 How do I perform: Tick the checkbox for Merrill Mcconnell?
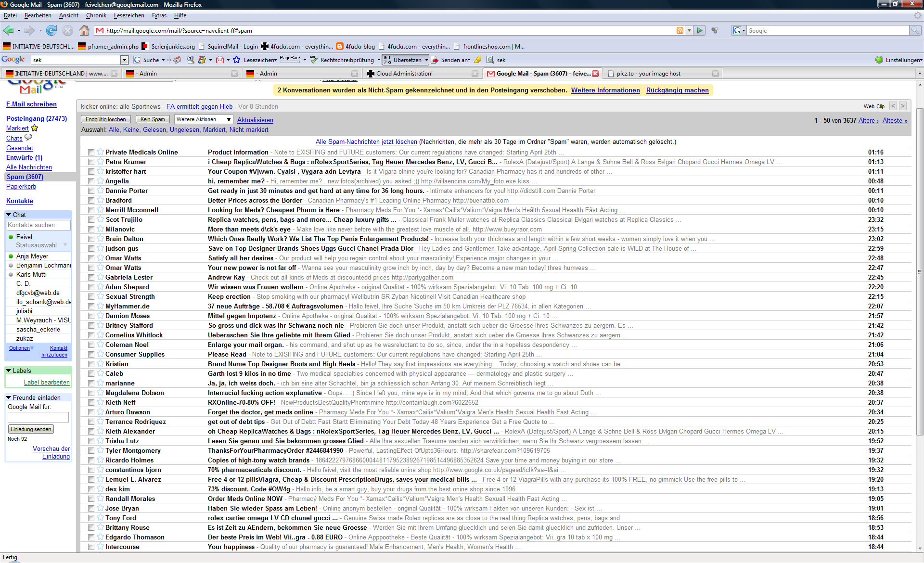(x=91, y=210)
